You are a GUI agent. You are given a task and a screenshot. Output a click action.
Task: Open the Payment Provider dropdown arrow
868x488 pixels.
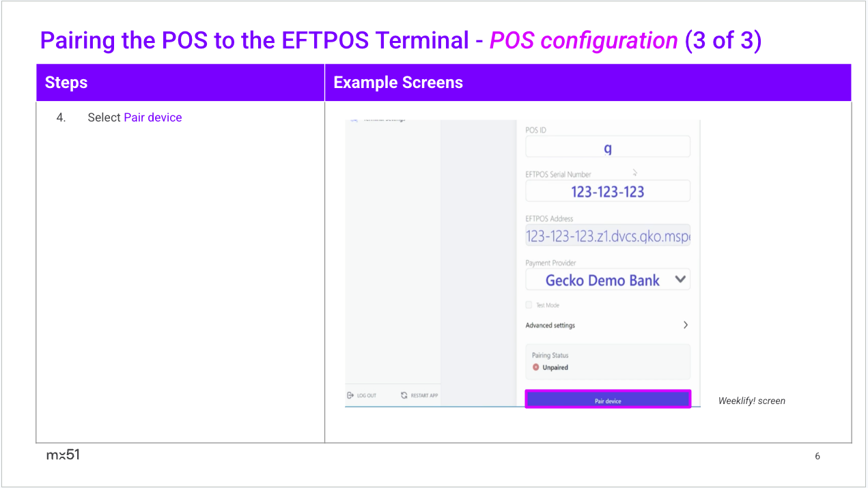[x=680, y=279]
